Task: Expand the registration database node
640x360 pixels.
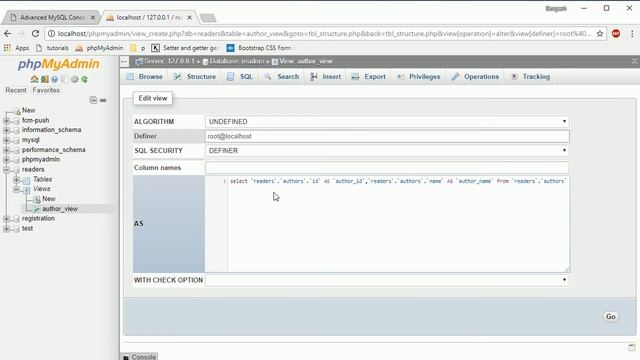Action: click(6, 219)
